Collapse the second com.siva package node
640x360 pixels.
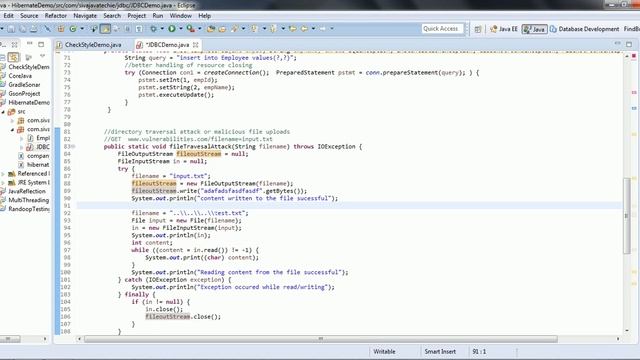coord(12,129)
